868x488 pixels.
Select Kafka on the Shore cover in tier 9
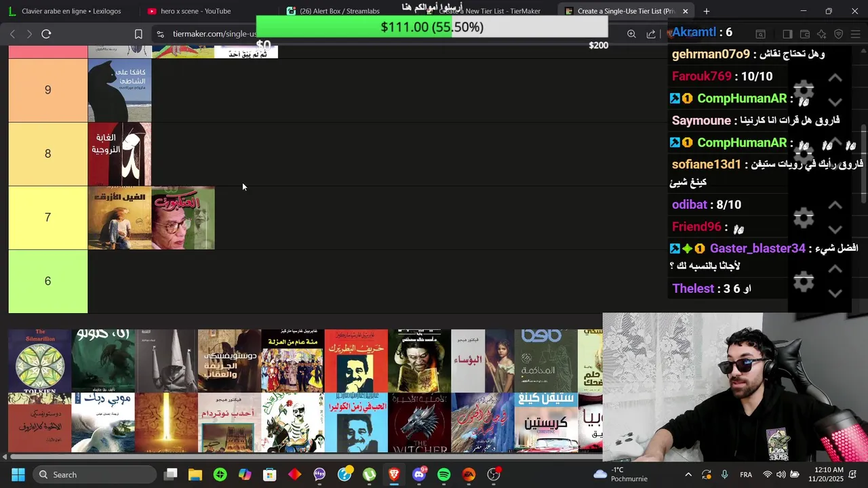point(119,90)
